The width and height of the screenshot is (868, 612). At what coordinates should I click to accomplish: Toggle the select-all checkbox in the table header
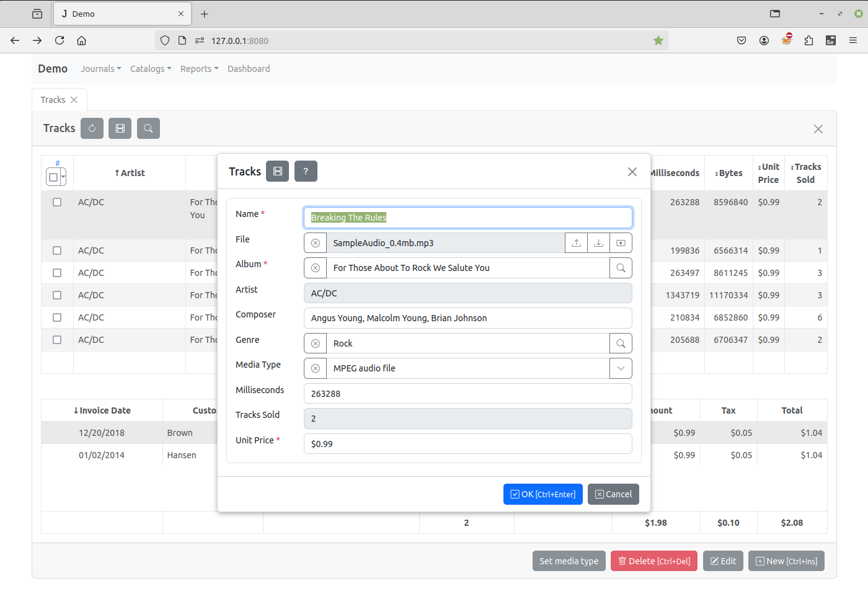point(53,177)
